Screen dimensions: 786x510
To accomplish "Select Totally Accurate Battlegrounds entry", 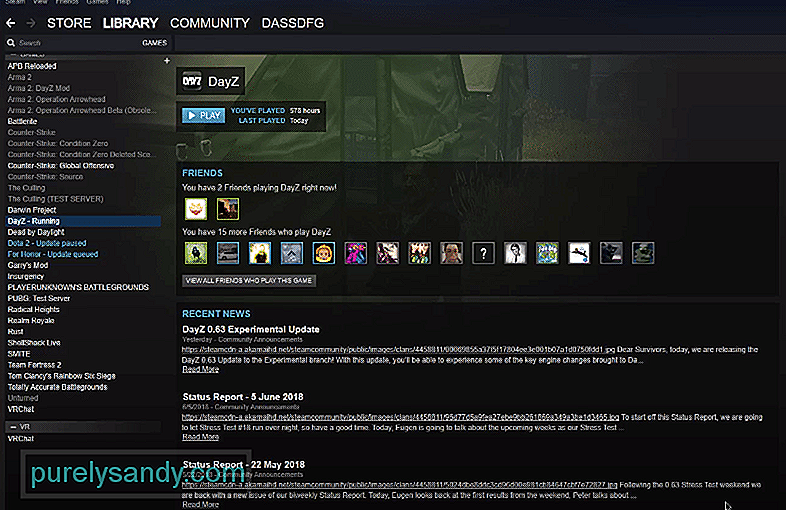I will tap(57, 387).
